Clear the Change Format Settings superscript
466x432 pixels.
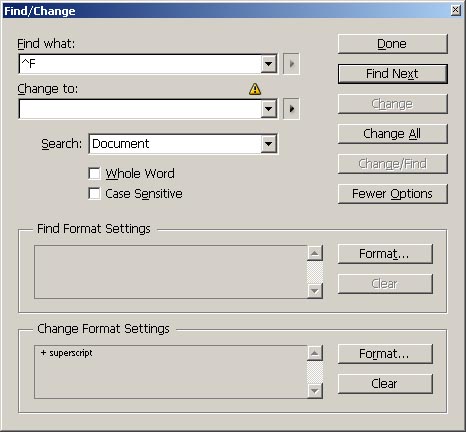(385, 384)
